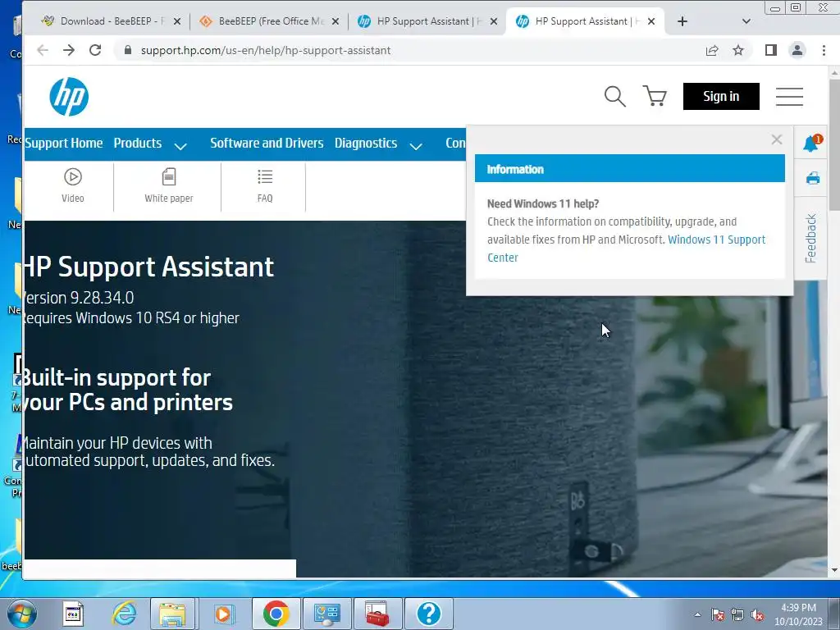The height and width of the screenshot is (630, 840).
Task: Click the page vertical scrollbar thumb
Action: (834, 144)
